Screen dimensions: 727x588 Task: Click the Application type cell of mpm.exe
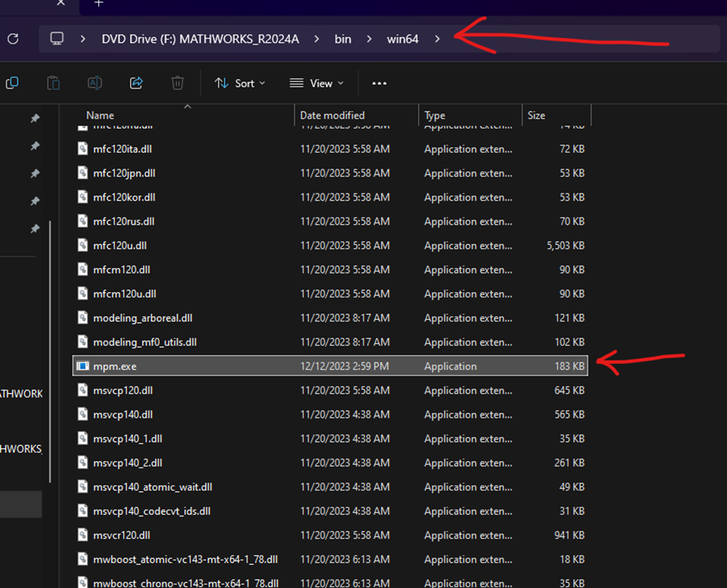point(450,366)
